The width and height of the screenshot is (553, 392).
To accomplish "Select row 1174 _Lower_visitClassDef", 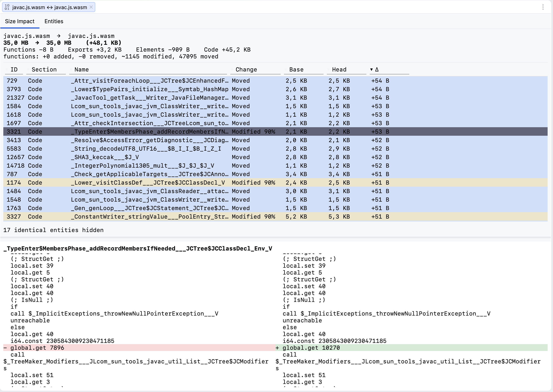I will tap(275, 183).
